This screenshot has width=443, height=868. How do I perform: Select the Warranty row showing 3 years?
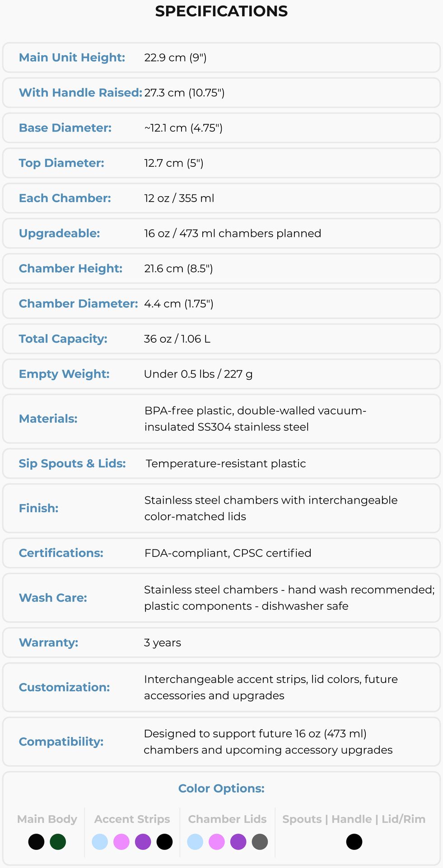coord(221,642)
